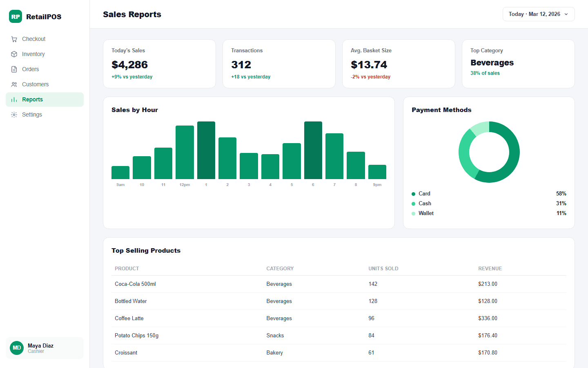Click the Coca-Cola 500ml product row
The height and width of the screenshot is (368, 588).
339,284
